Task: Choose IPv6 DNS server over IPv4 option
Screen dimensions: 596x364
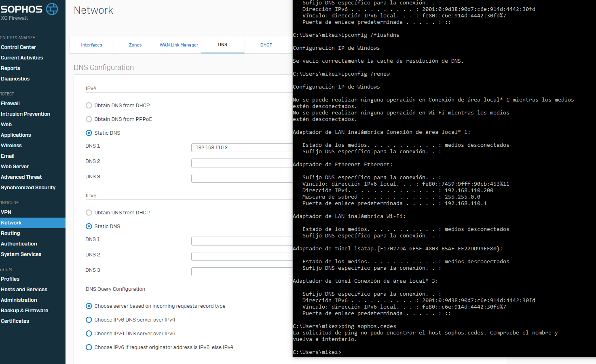Action: click(x=89, y=320)
